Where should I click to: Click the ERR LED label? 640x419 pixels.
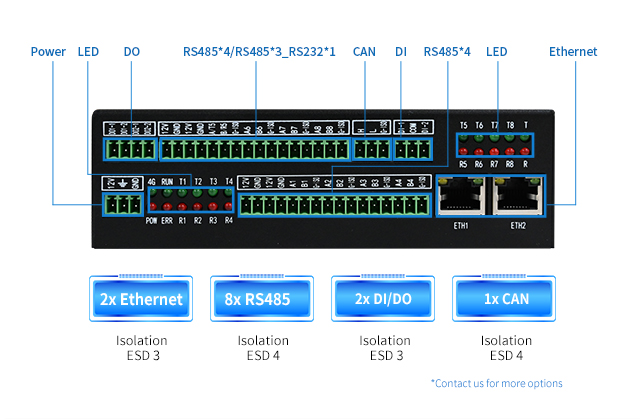[167, 221]
